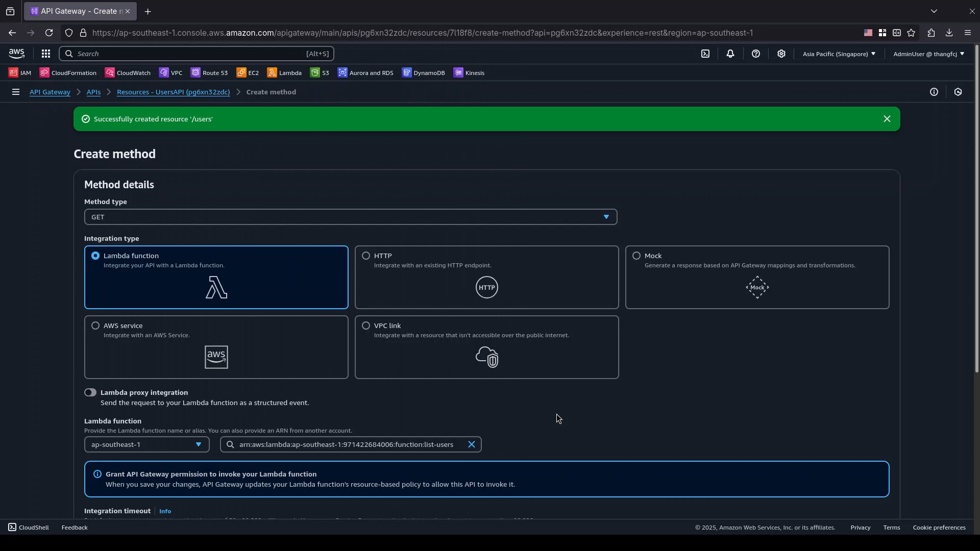Open the CloudWatch shortcut
This screenshot has width=980, height=551.
click(128, 73)
